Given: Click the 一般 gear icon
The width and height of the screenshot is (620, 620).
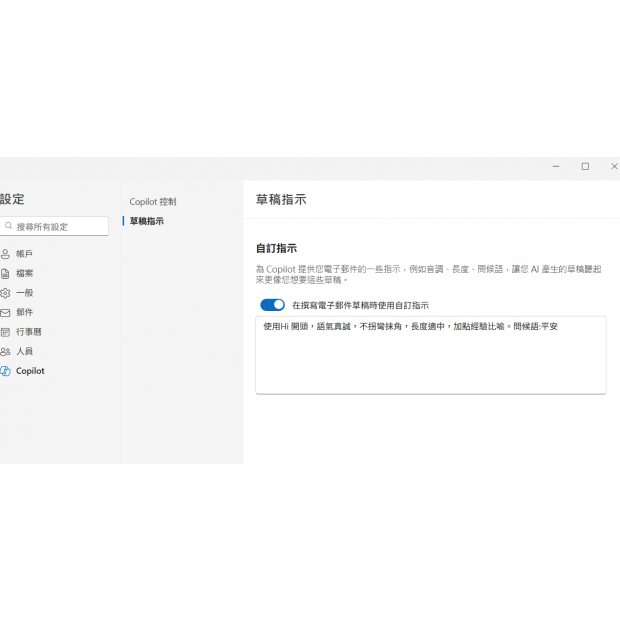Looking at the screenshot, I should 5,293.
